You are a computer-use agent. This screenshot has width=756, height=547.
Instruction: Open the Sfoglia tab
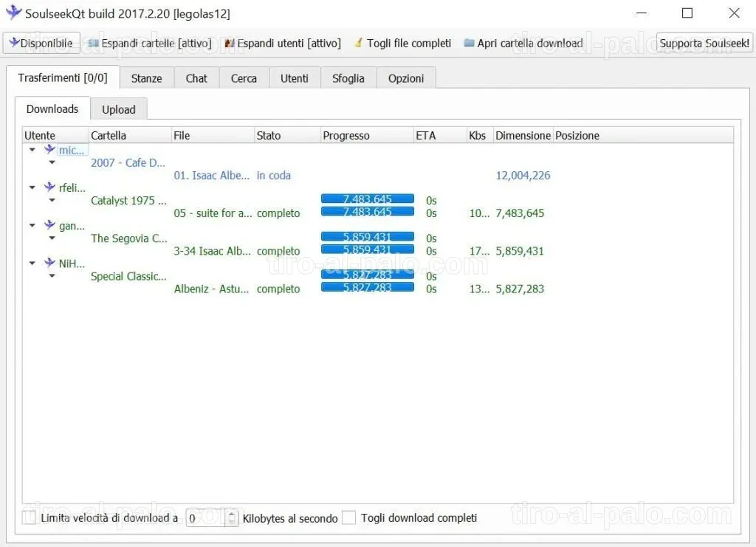click(348, 78)
